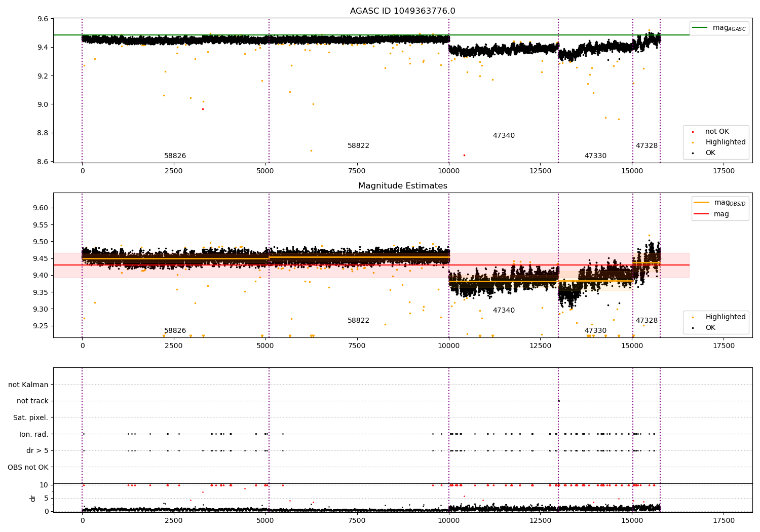Screen dimensions: 760x532
Task: Click the "OBS not OK" axis label
Action: pyautogui.click(x=28, y=467)
